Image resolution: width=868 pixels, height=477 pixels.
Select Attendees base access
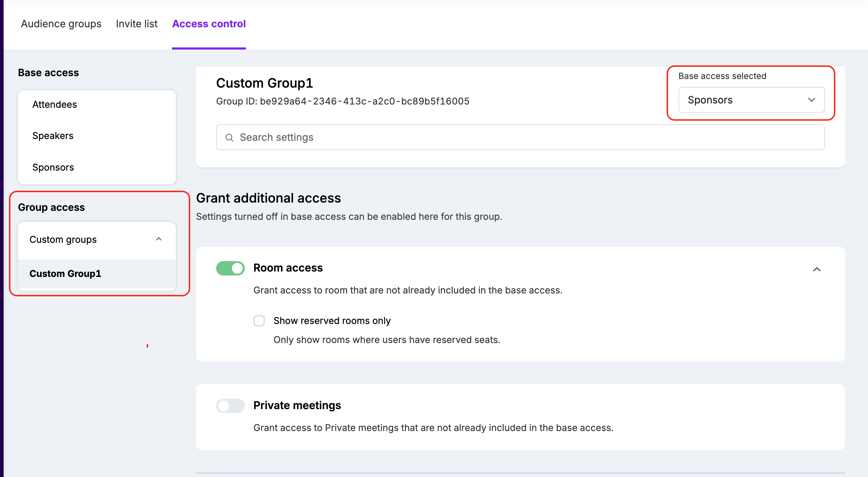(55, 105)
